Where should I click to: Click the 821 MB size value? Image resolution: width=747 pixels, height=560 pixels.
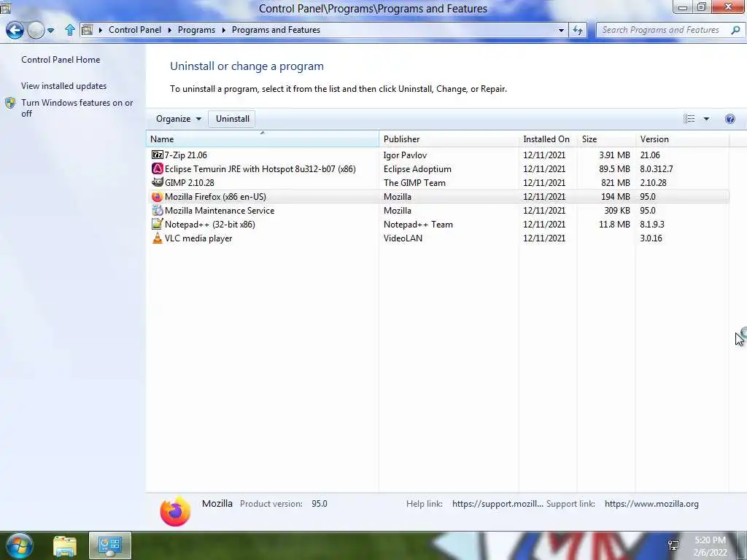click(616, 182)
